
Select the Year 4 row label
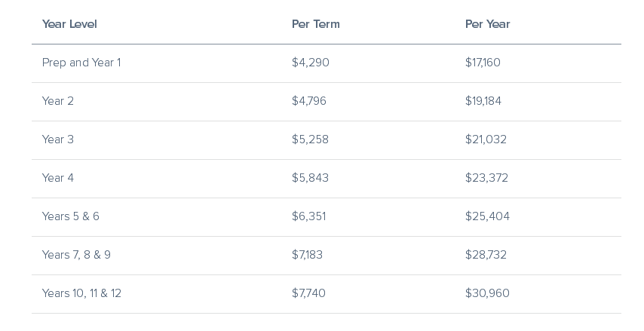point(58,178)
